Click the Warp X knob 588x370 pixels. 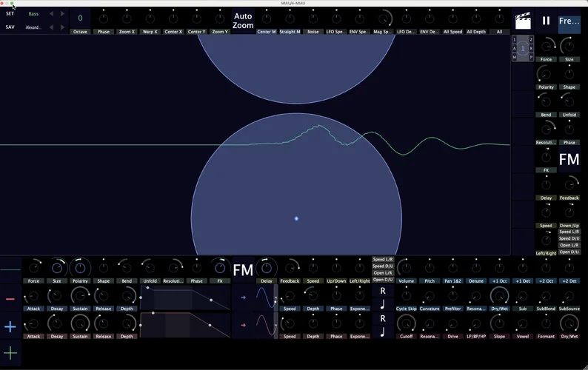[150, 18]
